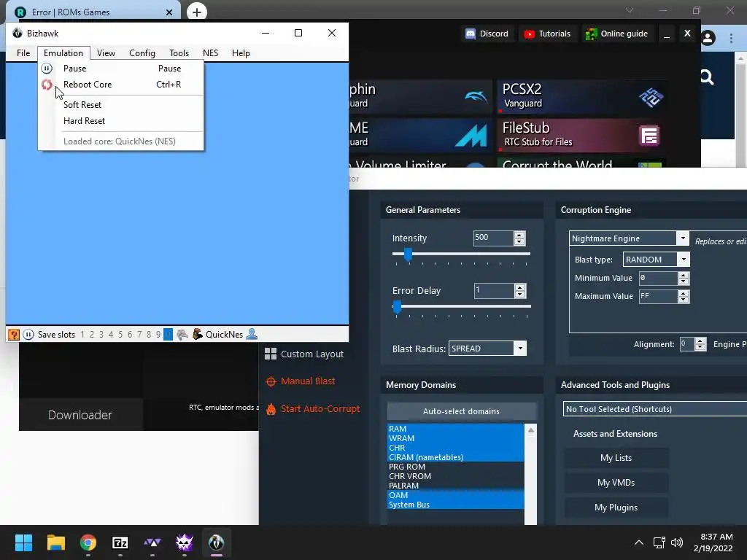Click the question block icon in Bizhawk status bar

coord(14,335)
